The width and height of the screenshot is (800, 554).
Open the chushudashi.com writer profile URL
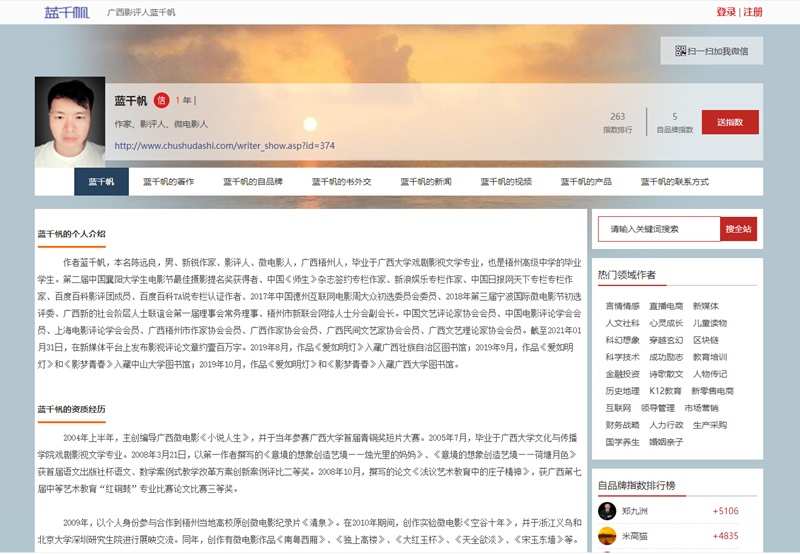click(224, 145)
